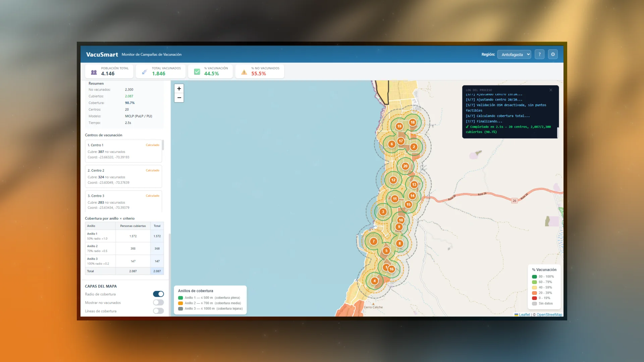Click the % No Vacunados warning card
The height and width of the screenshot is (362, 644).
(260, 71)
